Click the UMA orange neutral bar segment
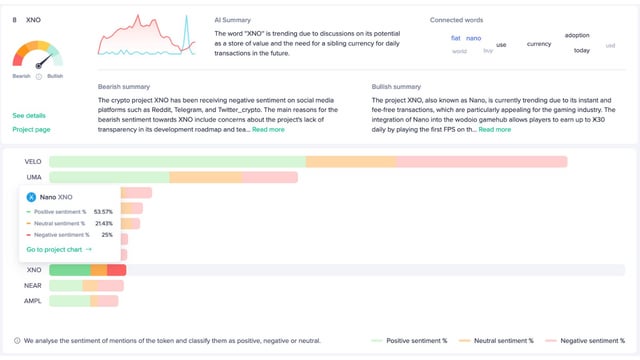The width and height of the screenshot is (640, 360). (x=206, y=177)
